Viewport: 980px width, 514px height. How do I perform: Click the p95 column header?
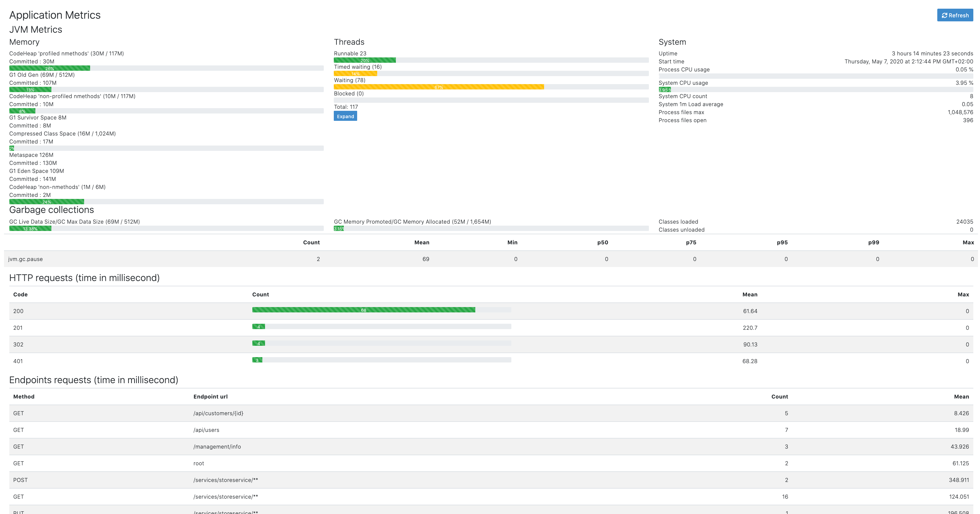click(782, 242)
